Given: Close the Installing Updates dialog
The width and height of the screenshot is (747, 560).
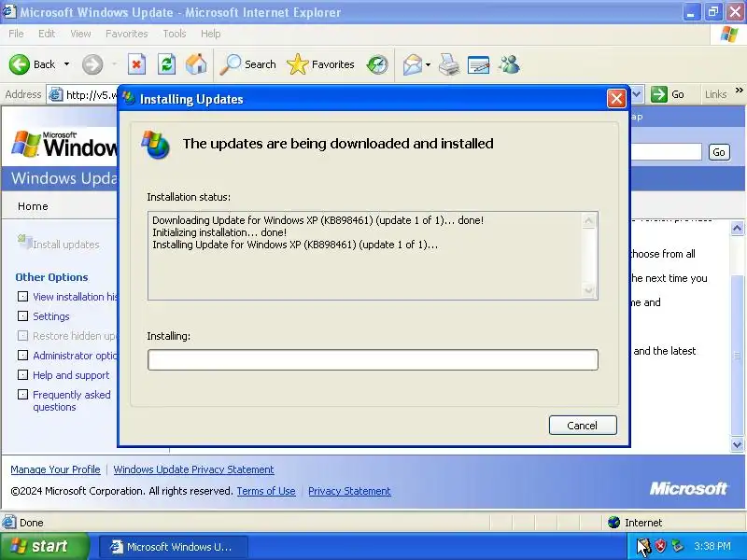Looking at the screenshot, I should (616, 99).
